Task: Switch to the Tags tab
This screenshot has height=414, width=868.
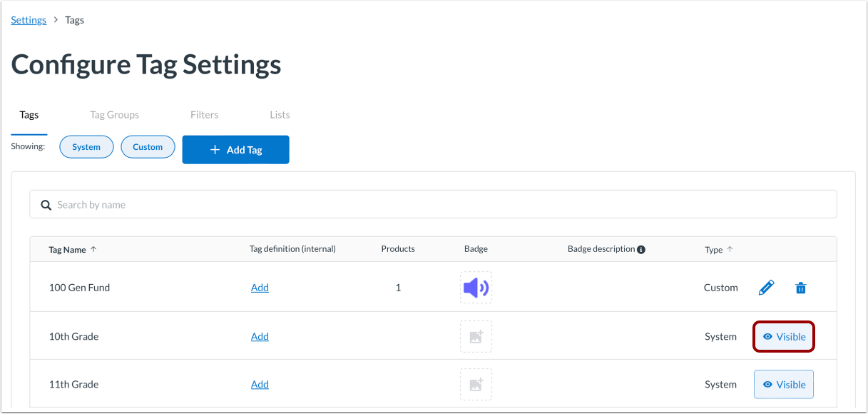Action: pos(29,115)
